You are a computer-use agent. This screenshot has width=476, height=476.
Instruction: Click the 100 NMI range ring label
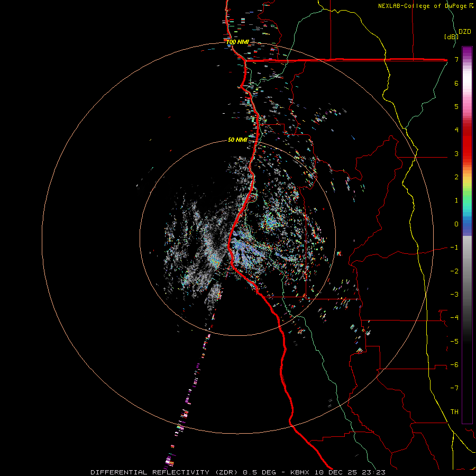tap(237, 42)
